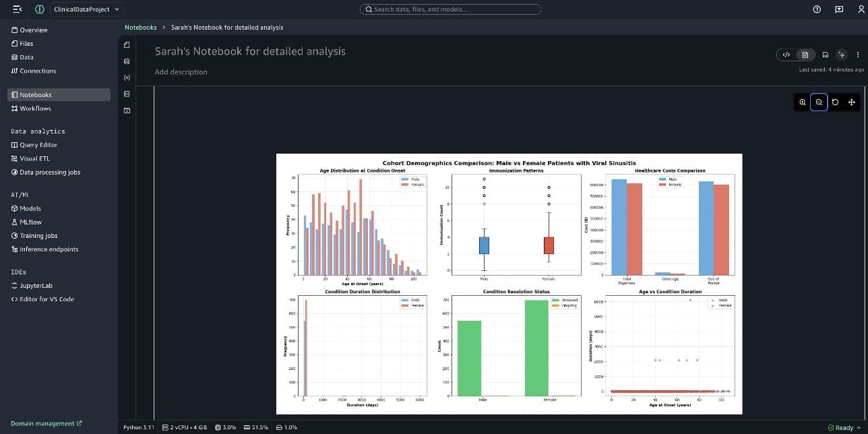
Task: Open the variables panel in notebook sidebar
Action: (x=127, y=77)
